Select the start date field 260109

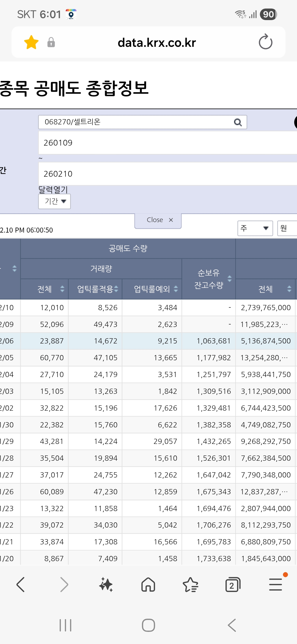pos(168,143)
